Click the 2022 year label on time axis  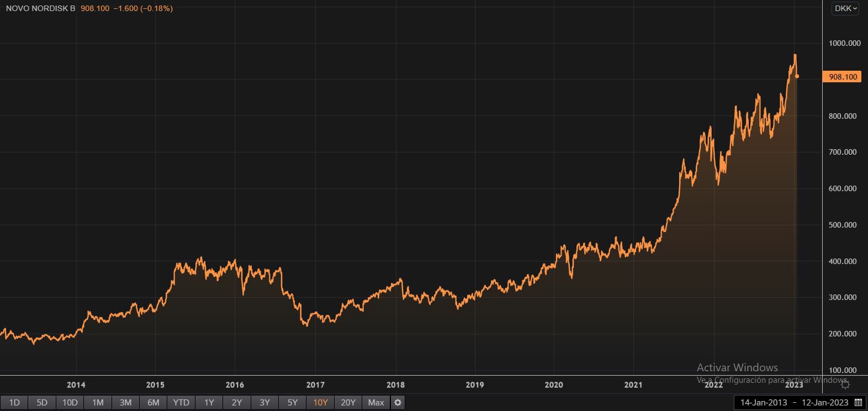click(x=713, y=385)
